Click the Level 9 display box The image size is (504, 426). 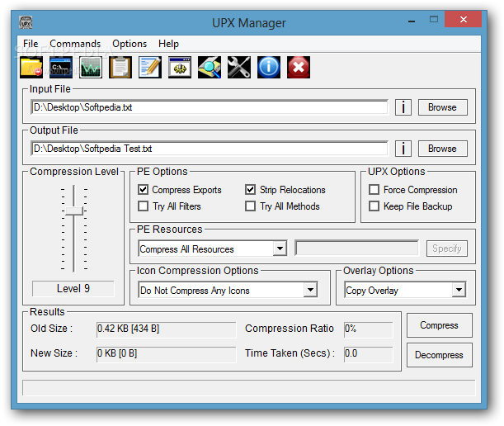tap(73, 289)
